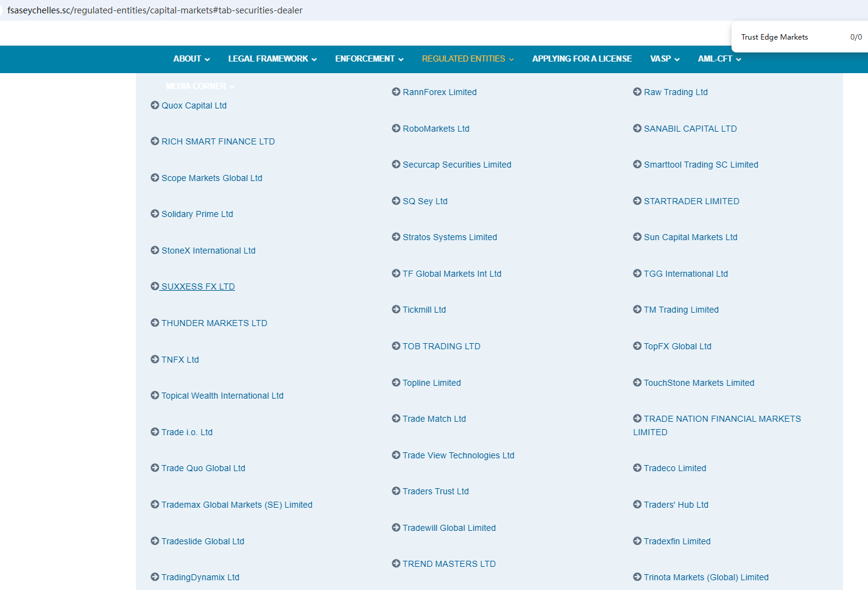Expand the ENFORCEMENT dropdown chevron

401,59
